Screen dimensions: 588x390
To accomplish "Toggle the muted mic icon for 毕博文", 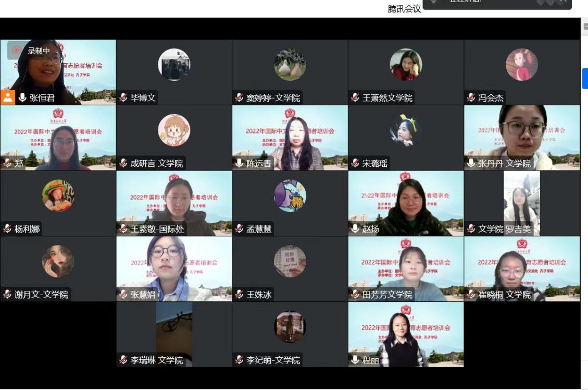I will [x=123, y=97].
